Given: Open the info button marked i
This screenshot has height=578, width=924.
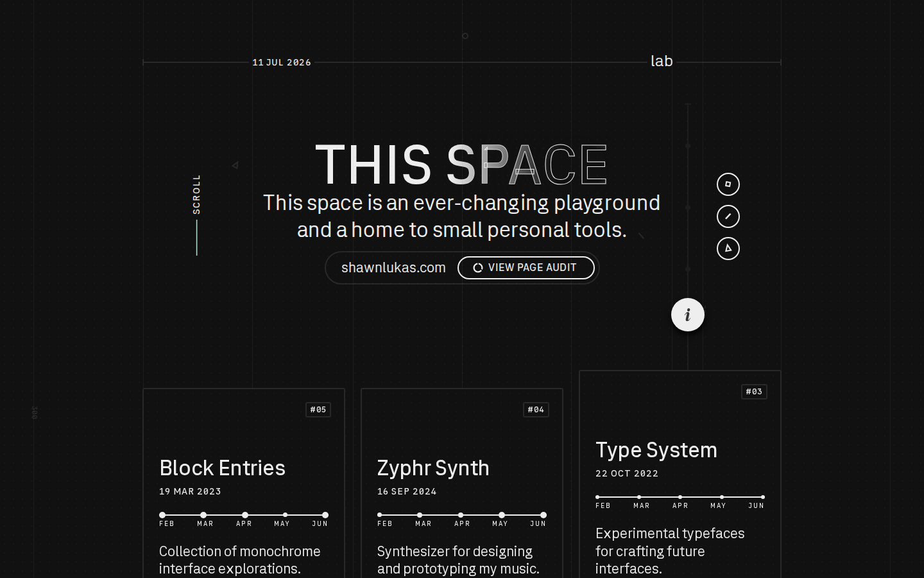Looking at the screenshot, I should point(688,315).
